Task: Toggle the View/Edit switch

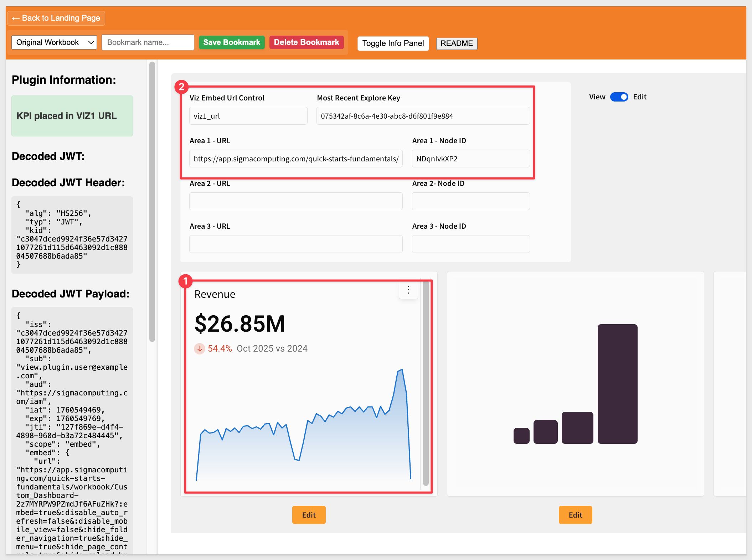Action: pyautogui.click(x=619, y=97)
